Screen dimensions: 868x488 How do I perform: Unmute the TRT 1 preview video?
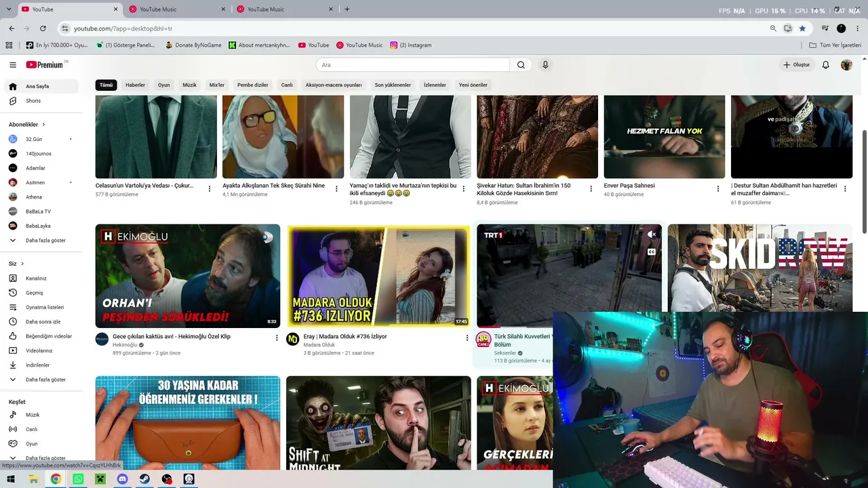(x=652, y=235)
